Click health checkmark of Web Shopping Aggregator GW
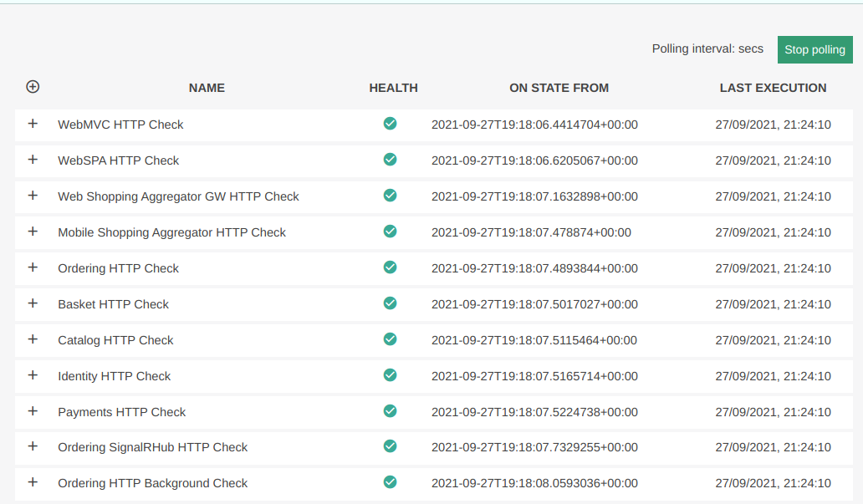 [391, 196]
